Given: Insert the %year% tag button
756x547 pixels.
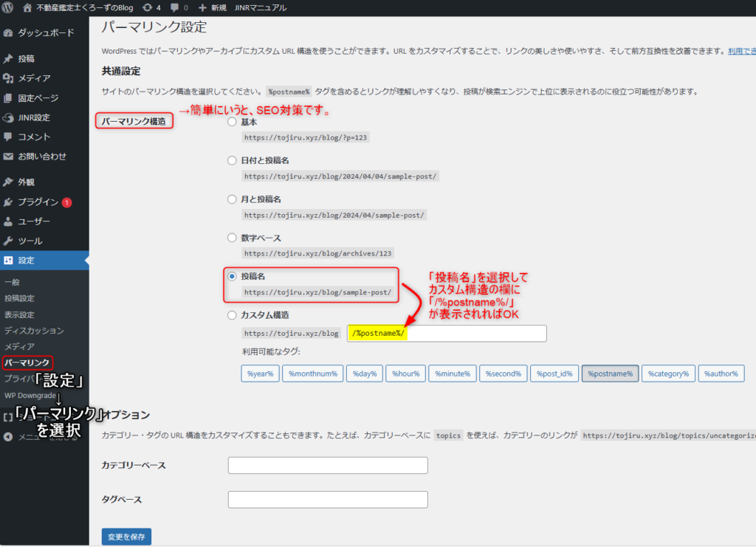Looking at the screenshot, I should 261,374.
